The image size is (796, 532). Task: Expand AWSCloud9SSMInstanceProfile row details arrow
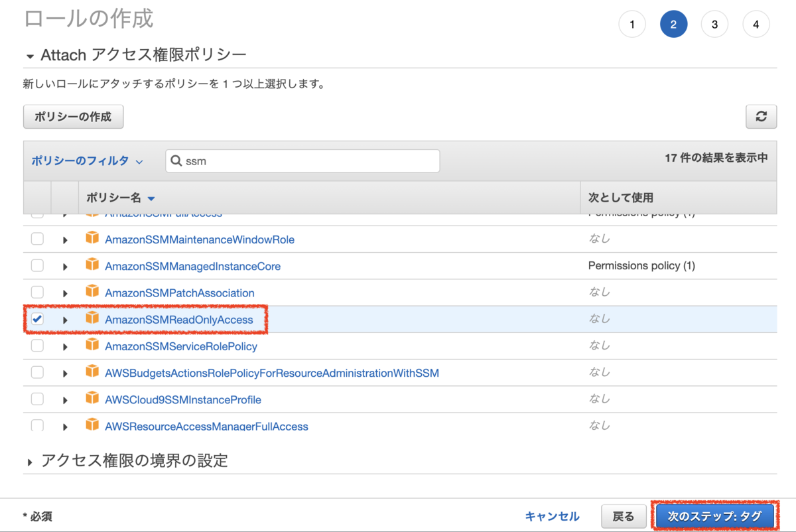(65, 400)
